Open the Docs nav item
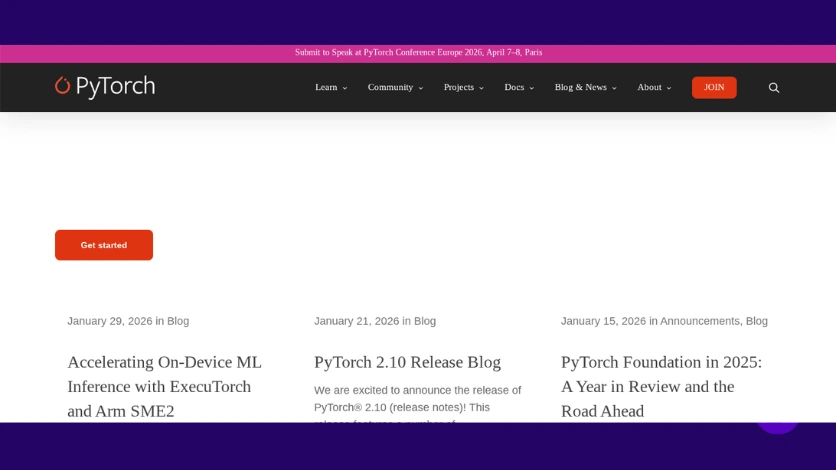This screenshot has width=836, height=470. (x=514, y=87)
